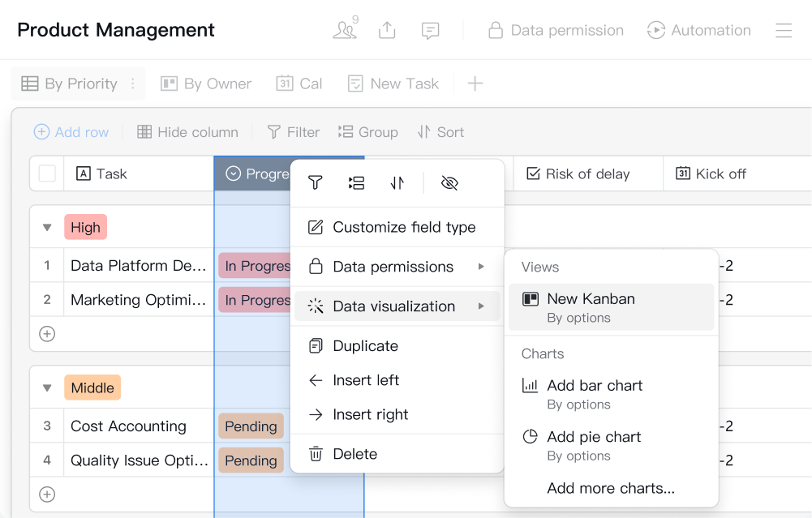812x518 pixels.
Task: Click the Add row button
Action: coord(71,132)
